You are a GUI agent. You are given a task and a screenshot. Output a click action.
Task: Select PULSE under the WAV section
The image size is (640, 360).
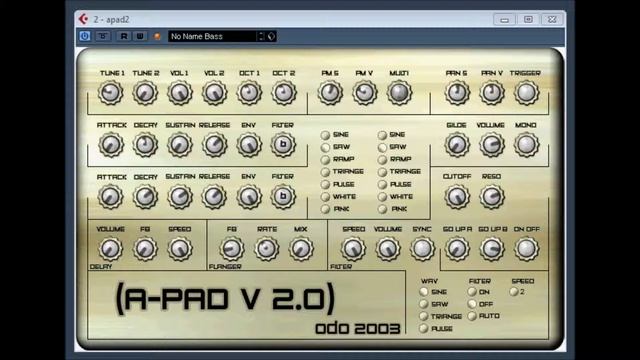(x=424, y=329)
